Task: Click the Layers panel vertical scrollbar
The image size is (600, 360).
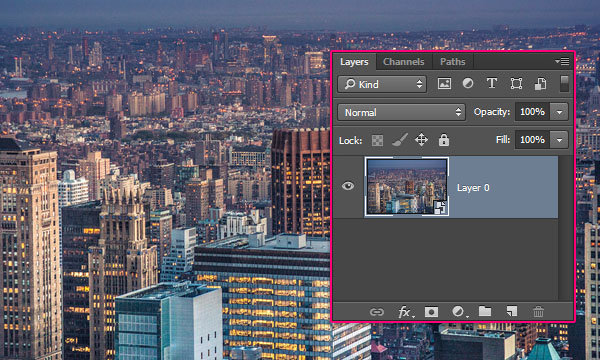Action: click(565, 228)
